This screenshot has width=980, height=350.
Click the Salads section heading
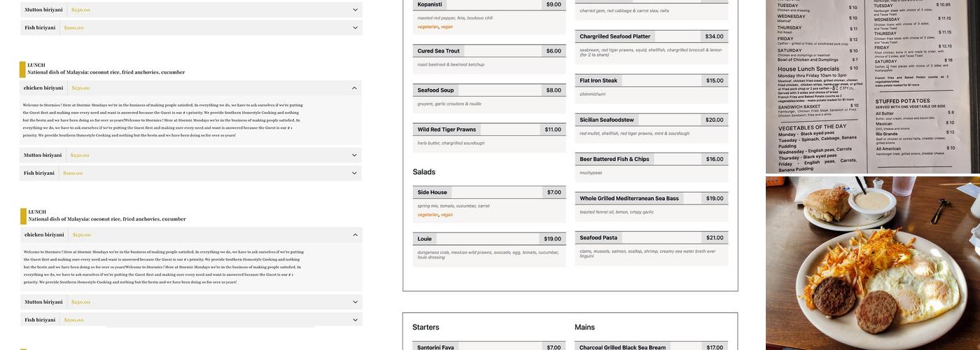click(x=424, y=171)
